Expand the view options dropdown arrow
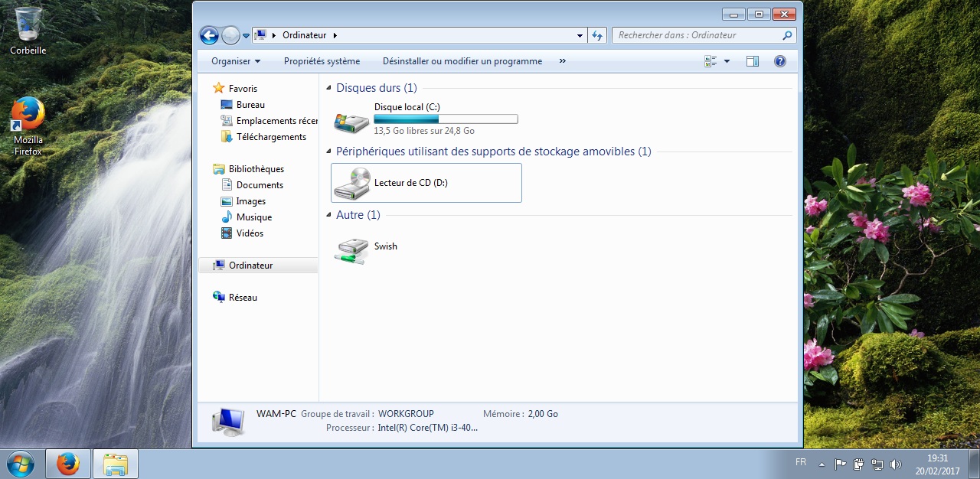The image size is (980, 479). [727, 61]
